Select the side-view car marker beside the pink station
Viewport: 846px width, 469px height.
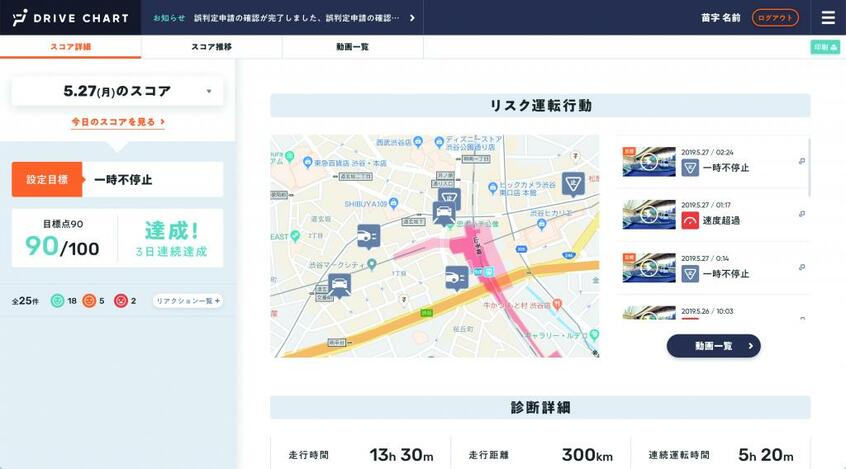(x=457, y=278)
